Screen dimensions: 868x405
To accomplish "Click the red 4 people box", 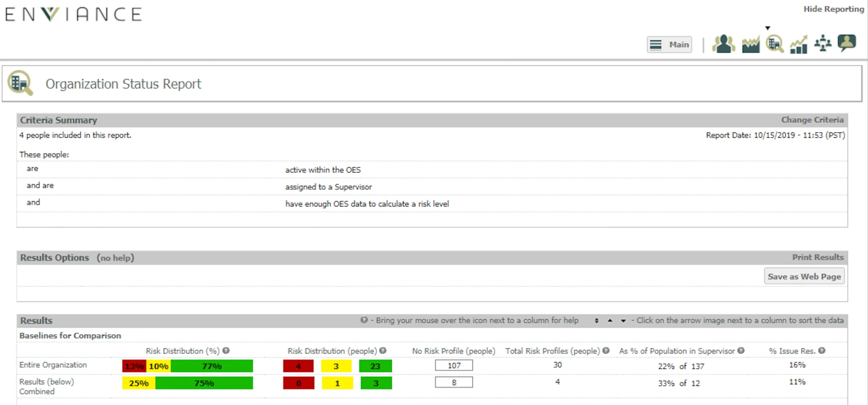I will click(x=299, y=366).
